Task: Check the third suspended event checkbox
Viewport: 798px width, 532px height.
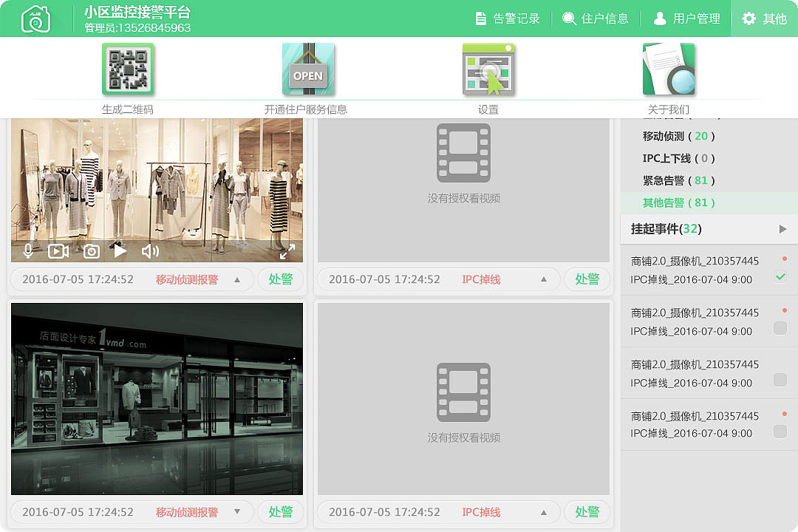Action: (x=780, y=380)
